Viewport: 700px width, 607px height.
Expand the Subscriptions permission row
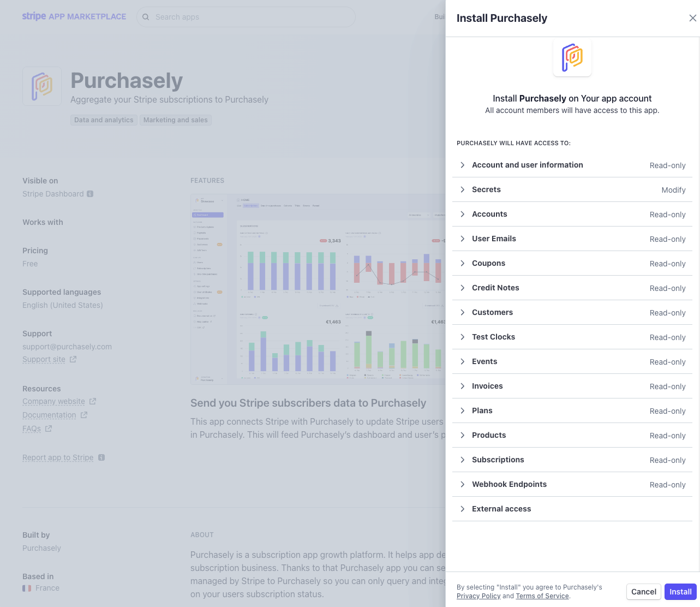572,460
